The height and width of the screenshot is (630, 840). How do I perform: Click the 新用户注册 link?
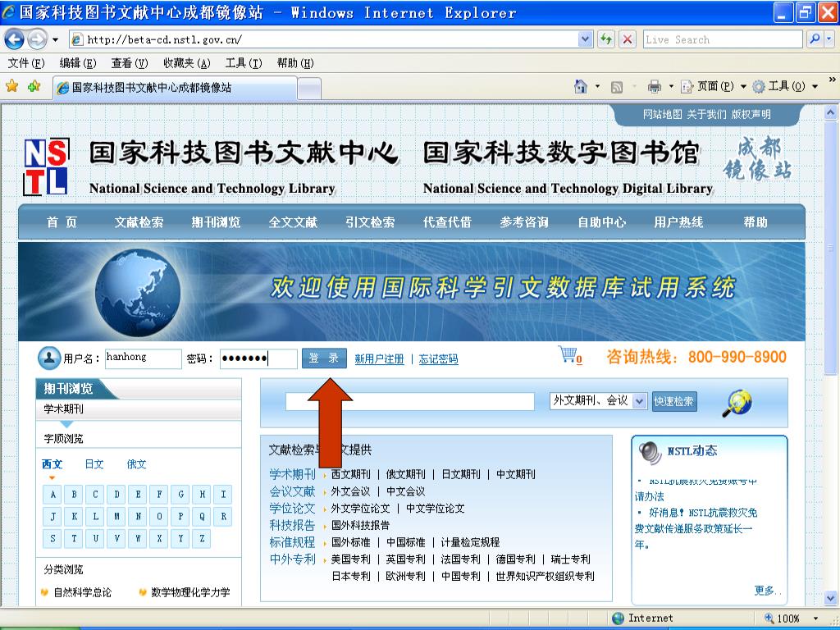pyautogui.click(x=379, y=359)
